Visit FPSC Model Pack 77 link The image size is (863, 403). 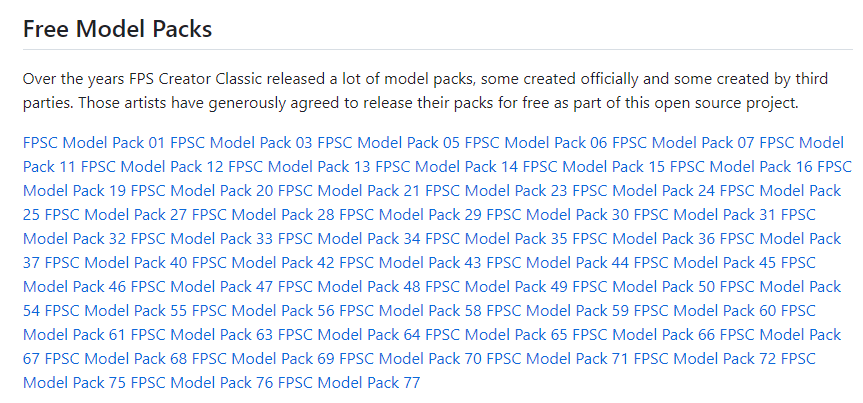349,382
